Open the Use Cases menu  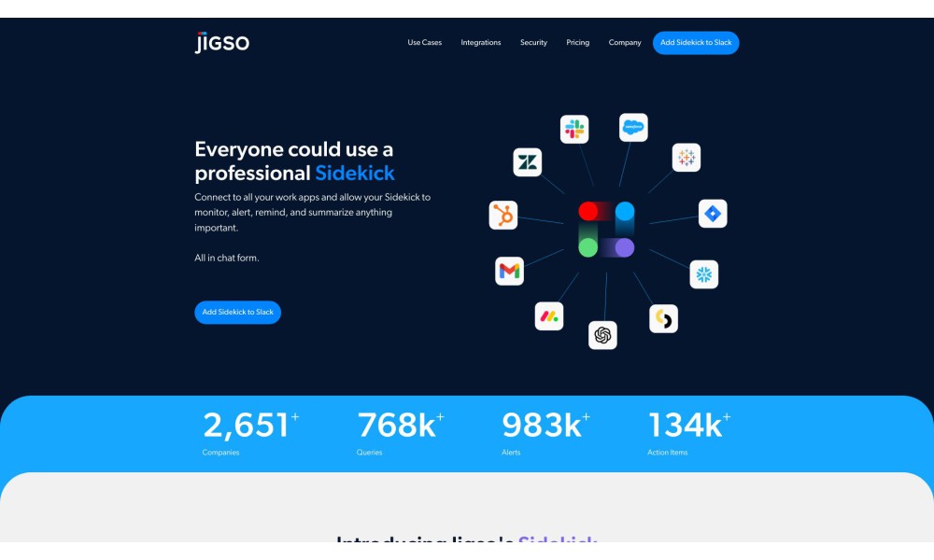425,42
